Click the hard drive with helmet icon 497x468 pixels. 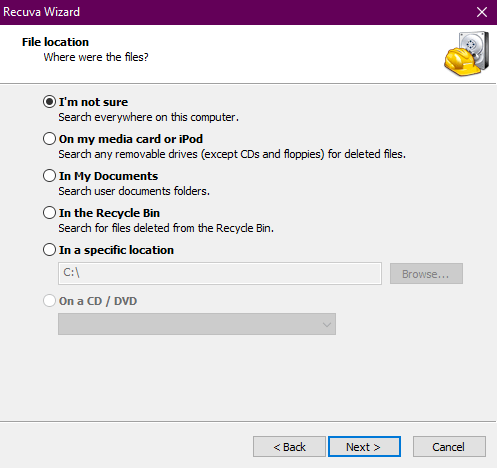[467, 54]
